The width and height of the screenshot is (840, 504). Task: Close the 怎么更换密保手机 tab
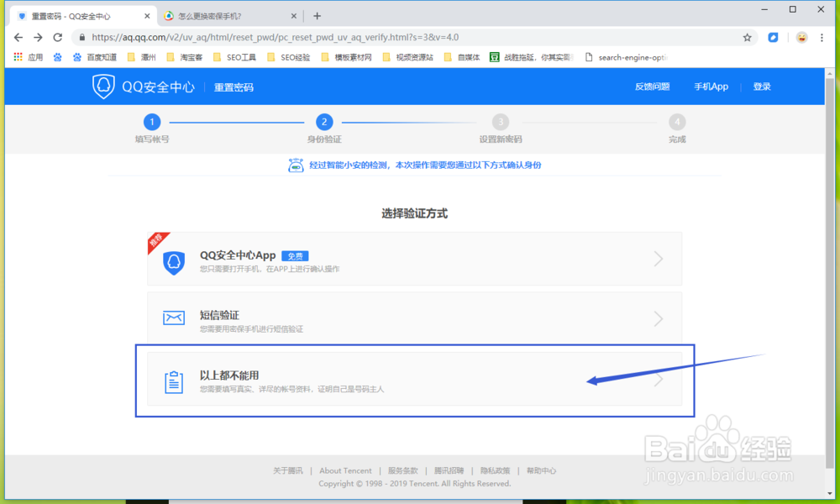click(293, 16)
